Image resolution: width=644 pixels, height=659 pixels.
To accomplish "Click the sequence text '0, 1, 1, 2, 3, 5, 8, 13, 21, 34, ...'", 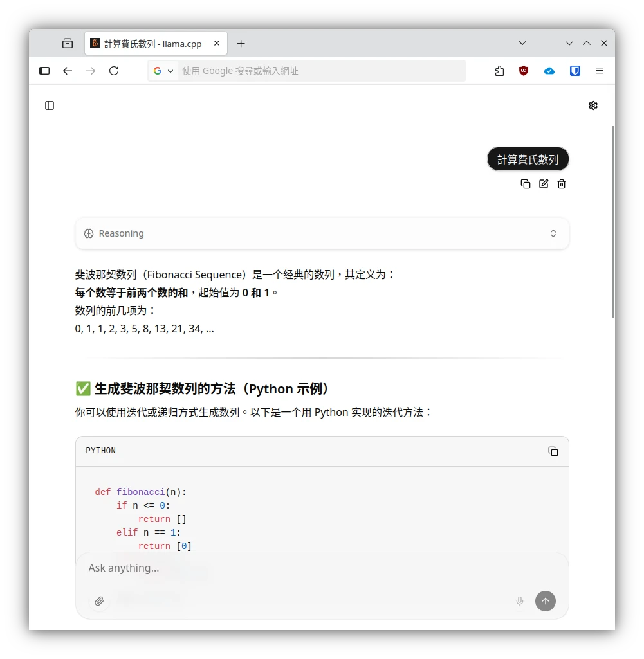I will 144,329.
